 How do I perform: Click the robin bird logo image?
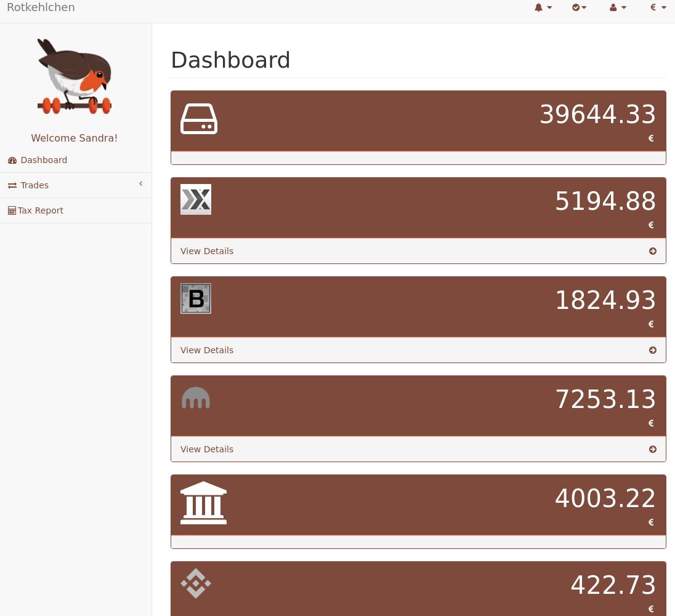point(75,76)
